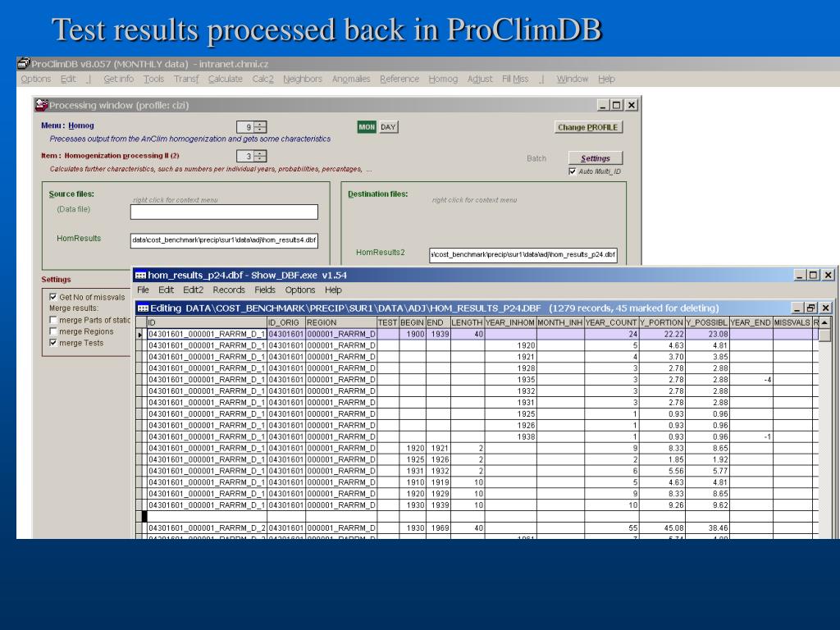Screen dimensions: 840x630
Task: Maximize the Processing window
Action: [x=617, y=105]
